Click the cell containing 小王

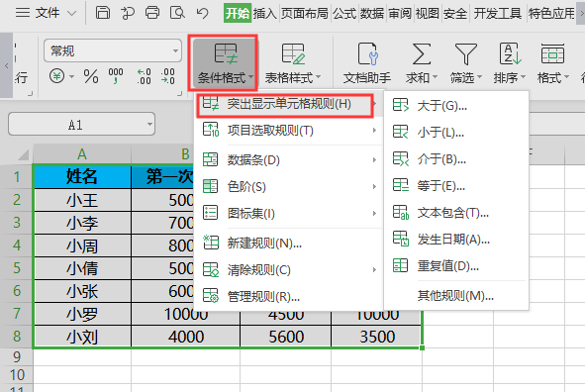pyautogui.click(x=82, y=200)
